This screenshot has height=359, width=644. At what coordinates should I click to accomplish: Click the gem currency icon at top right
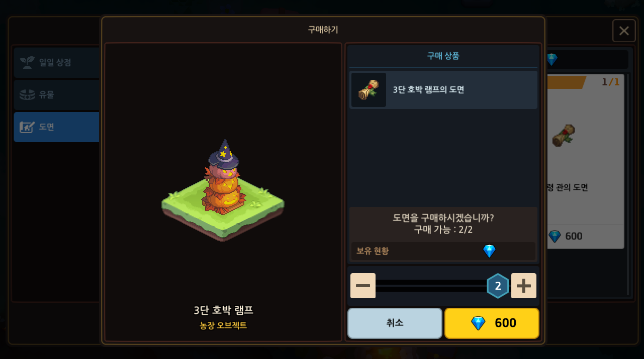click(x=551, y=60)
